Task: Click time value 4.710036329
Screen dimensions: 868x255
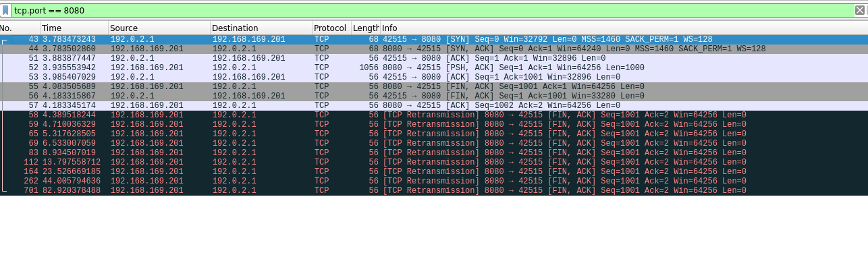Action: 69,124
